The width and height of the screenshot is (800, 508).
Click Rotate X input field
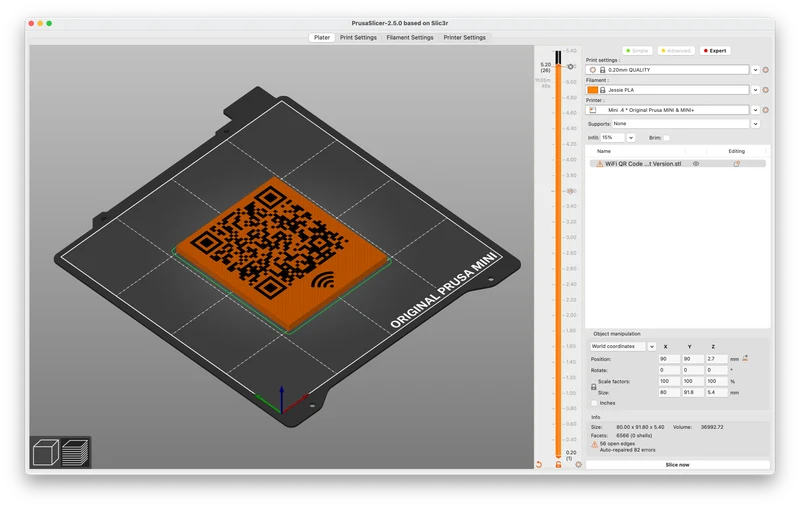click(x=669, y=370)
